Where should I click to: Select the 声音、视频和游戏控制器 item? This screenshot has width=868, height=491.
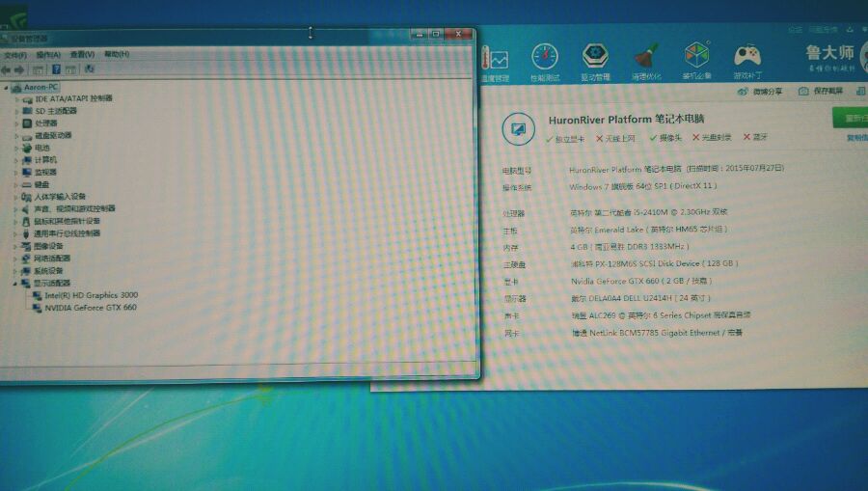click(x=74, y=208)
